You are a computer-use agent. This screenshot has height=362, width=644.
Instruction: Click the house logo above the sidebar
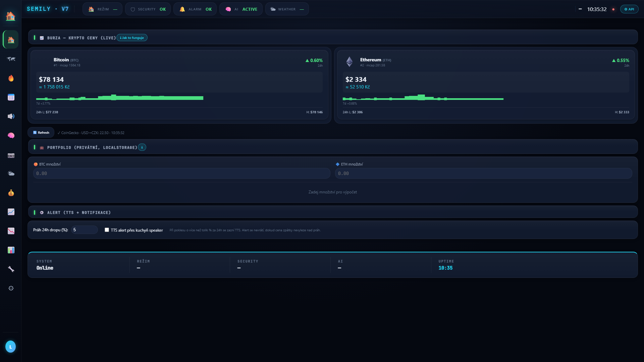coord(11,16)
